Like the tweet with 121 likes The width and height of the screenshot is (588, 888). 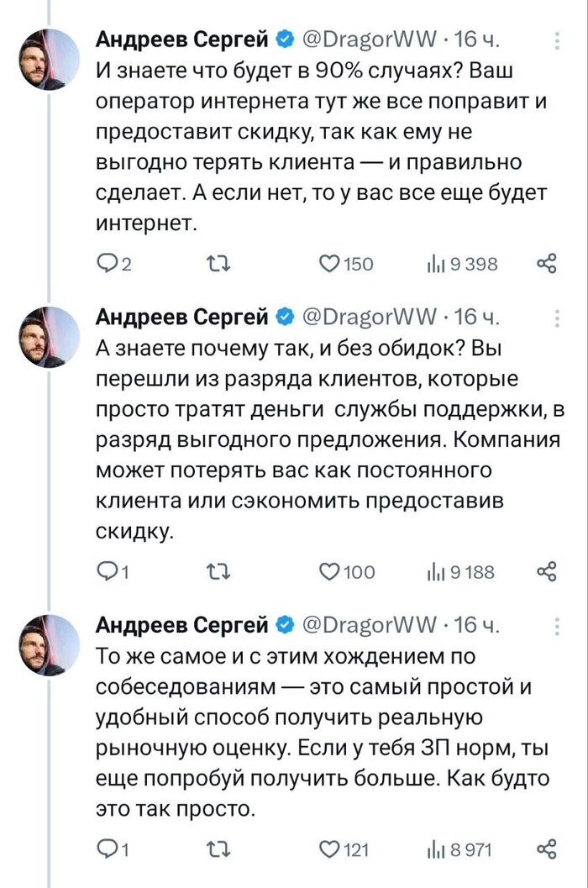[329, 850]
